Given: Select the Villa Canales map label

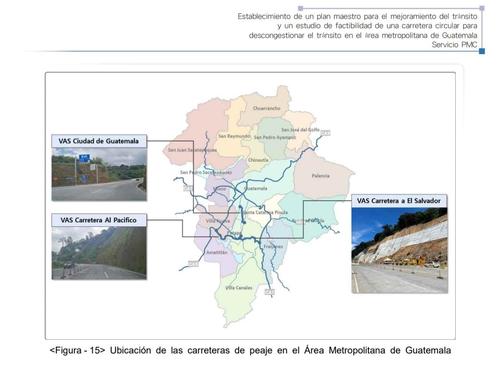Looking at the screenshot, I should 239,288.
